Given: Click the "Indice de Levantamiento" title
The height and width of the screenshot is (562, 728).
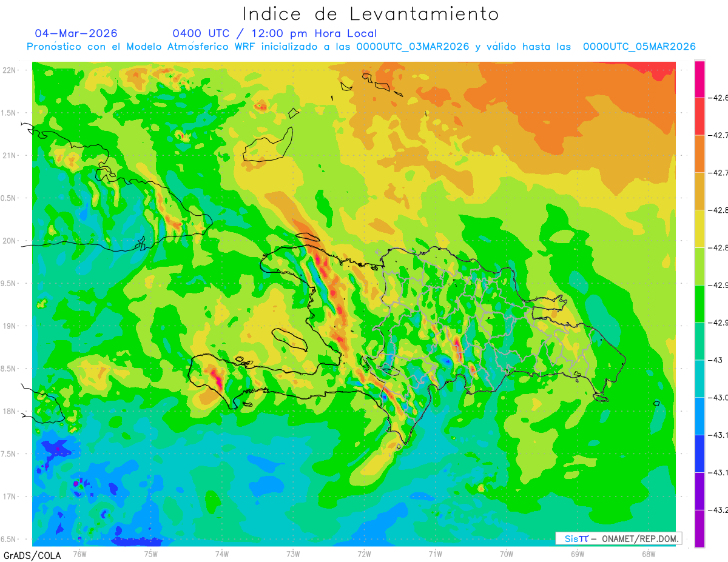Looking at the screenshot, I should [x=371, y=14].
